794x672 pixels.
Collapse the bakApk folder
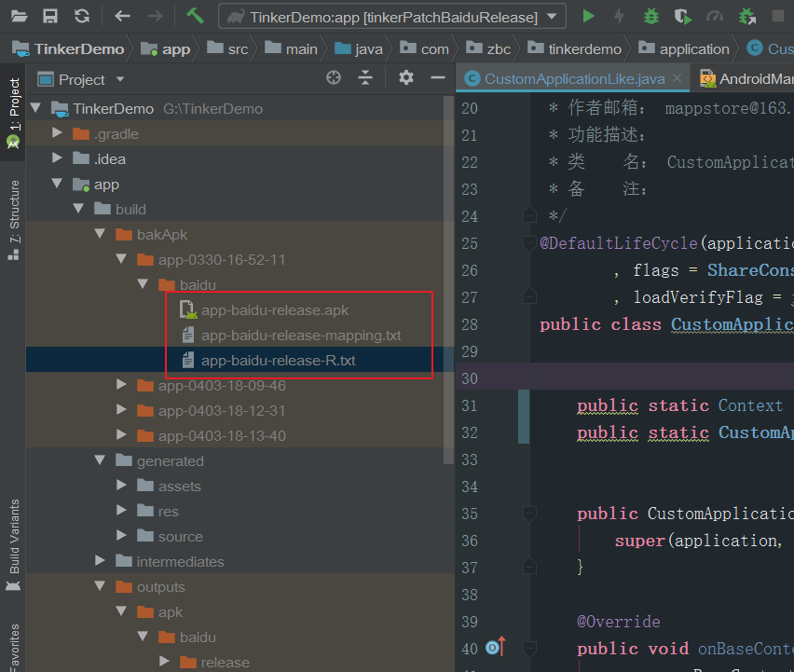[100, 234]
